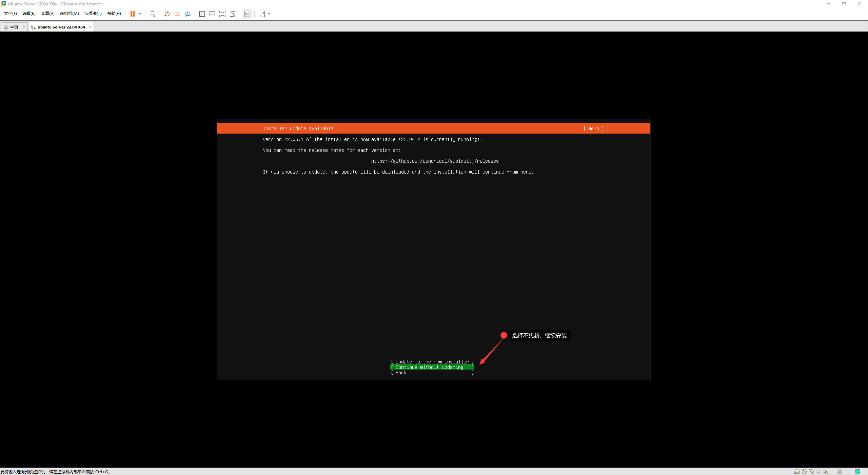Click the stretch guest display icon
Image resolution: width=868 pixels, height=475 pixels.
[262, 14]
